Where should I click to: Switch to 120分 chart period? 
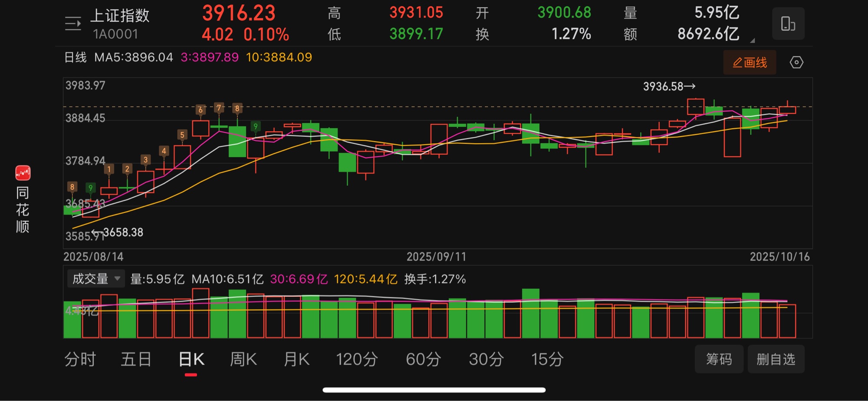357,359
